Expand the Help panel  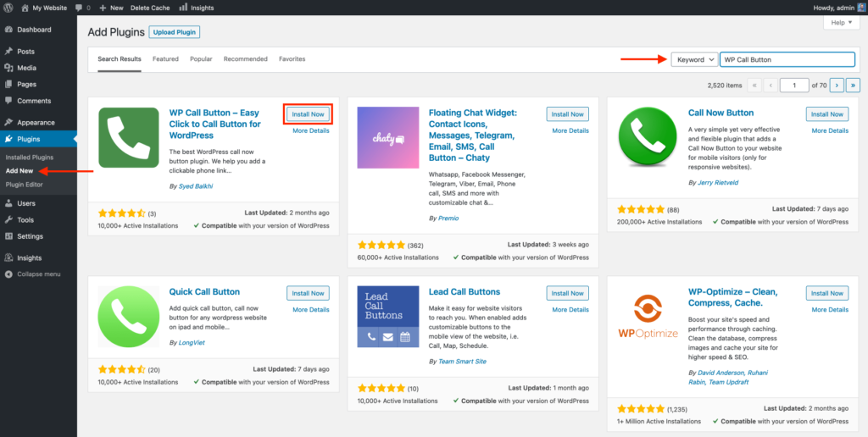(x=841, y=23)
